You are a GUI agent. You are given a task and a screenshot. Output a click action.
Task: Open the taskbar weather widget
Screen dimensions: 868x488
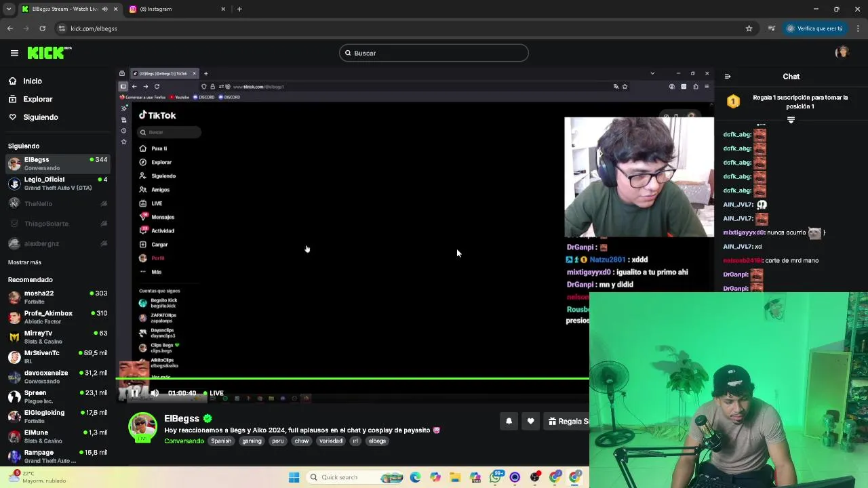(x=37, y=476)
